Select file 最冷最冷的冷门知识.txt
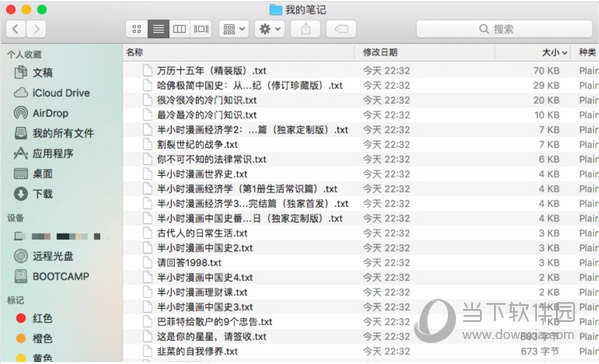599x364 pixels. tap(207, 115)
